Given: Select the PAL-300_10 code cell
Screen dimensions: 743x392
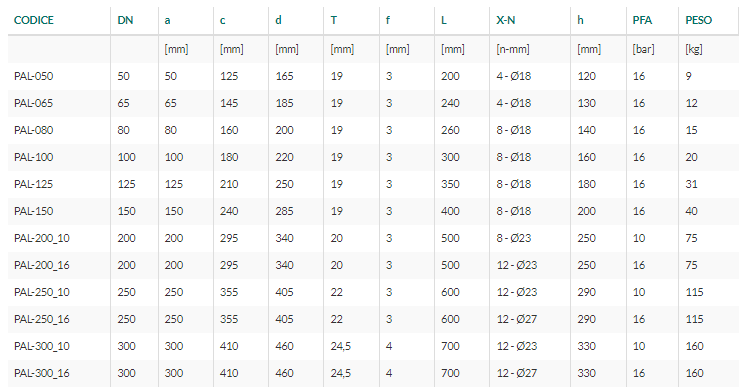Looking at the screenshot, I should pos(42,346).
